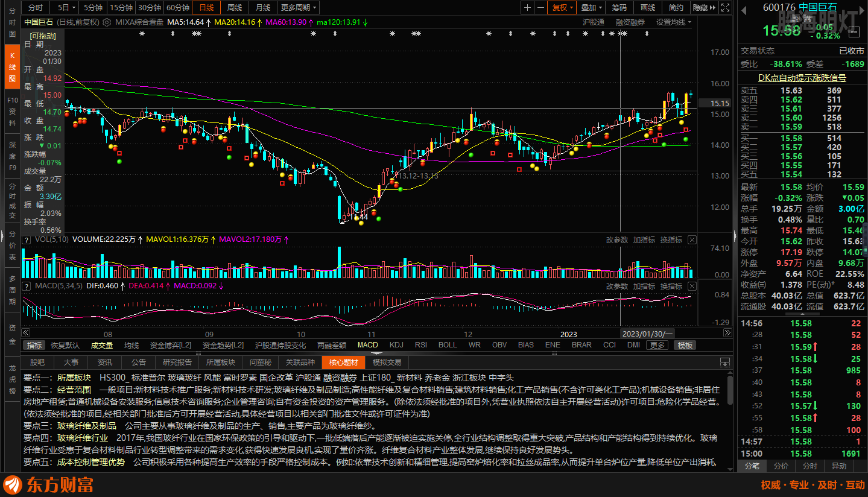
Task: Open the 叠加 overlay dropdown
Action: click(592, 8)
